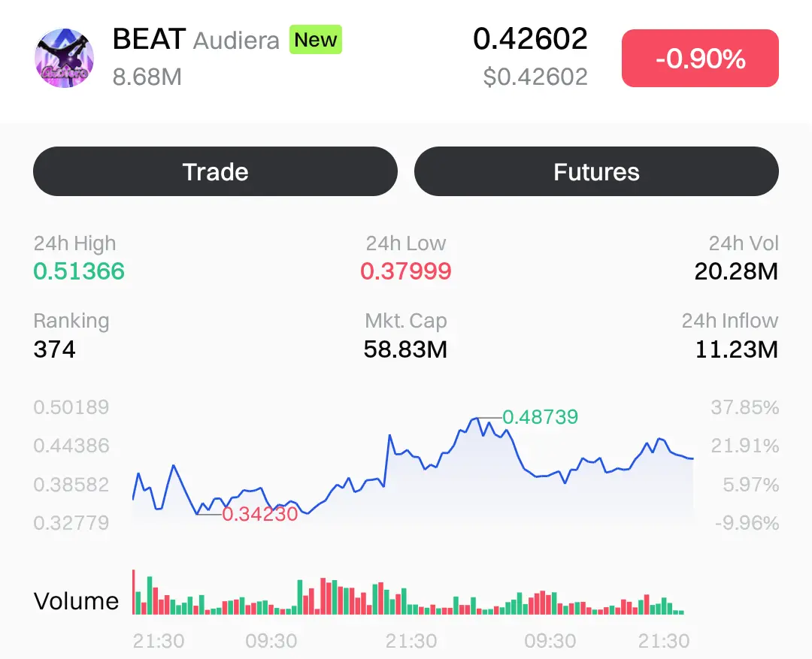Select the Ranking value 374

[55, 349]
